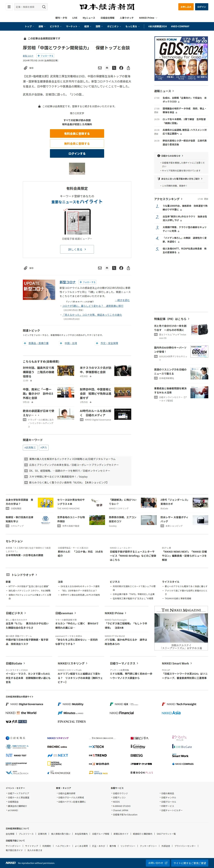The width and height of the screenshot is (214, 868).
Task: Open the NATIONAL GEOGRAPHIC logo link
Action: coord(55,764)
